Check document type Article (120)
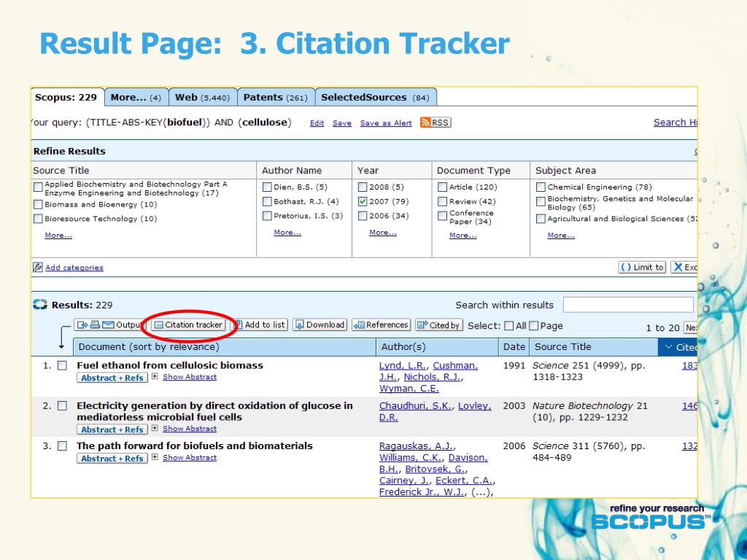The image size is (747, 560). click(443, 187)
